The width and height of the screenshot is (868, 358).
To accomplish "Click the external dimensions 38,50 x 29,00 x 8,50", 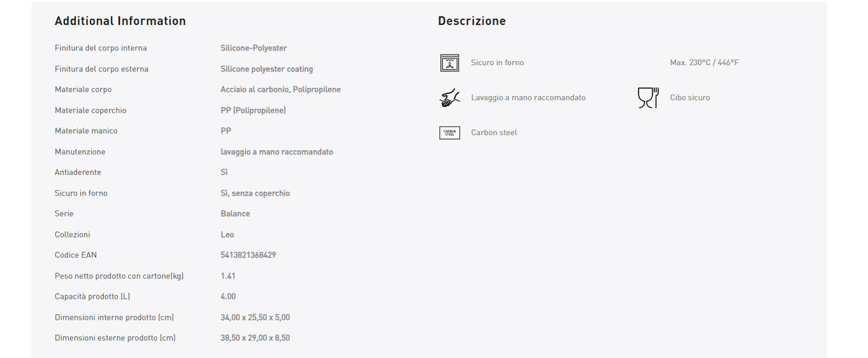I will [255, 338].
